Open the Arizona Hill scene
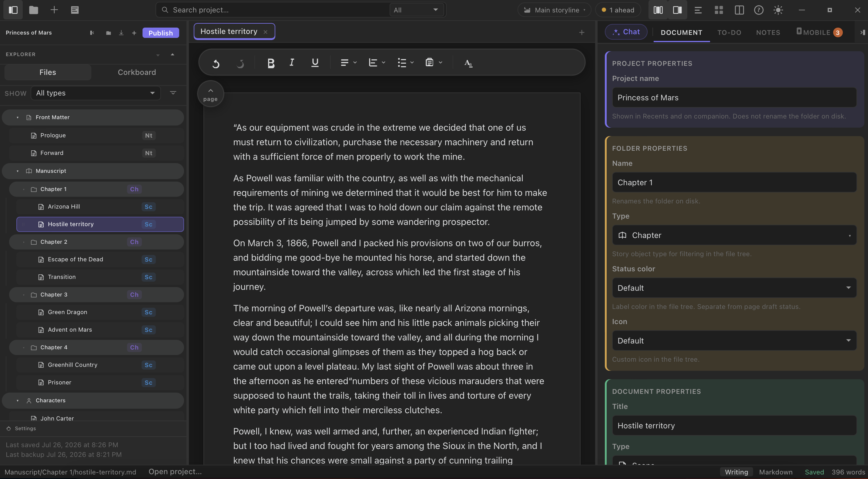The width and height of the screenshot is (868, 479). pyautogui.click(x=100, y=207)
